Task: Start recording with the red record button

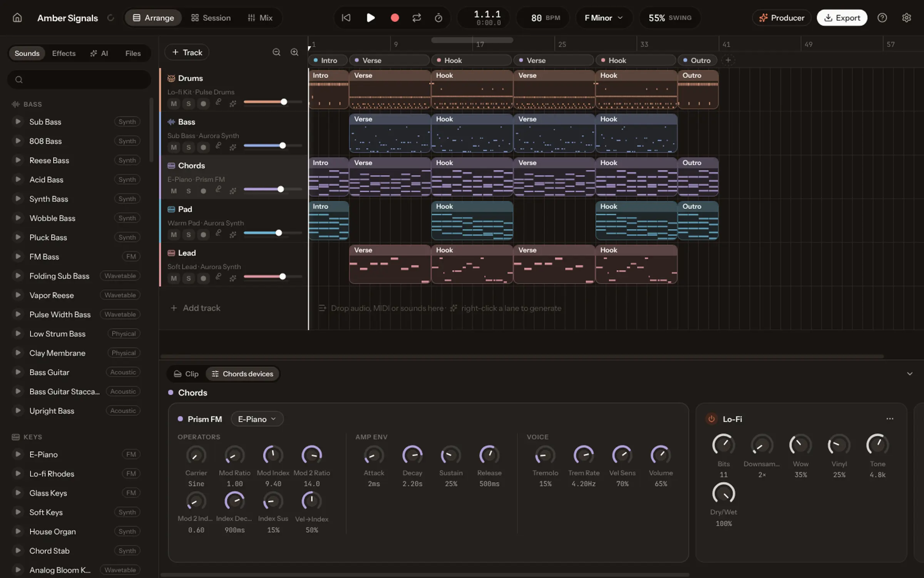Action: [395, 18]
